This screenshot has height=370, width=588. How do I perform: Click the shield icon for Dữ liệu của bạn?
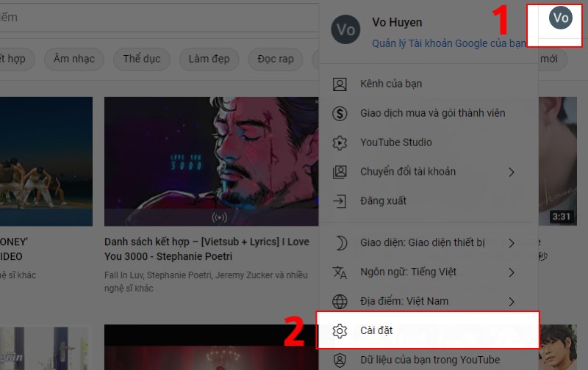click(x=340, y=360)
